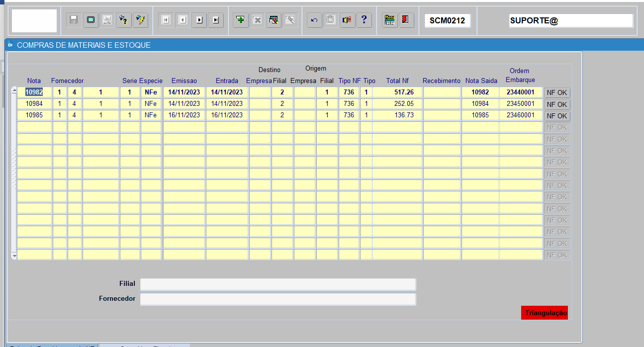Click the Enter Query flashlight-question icon
The width and height of the screenshot is (644, 347).
[123, 20]
